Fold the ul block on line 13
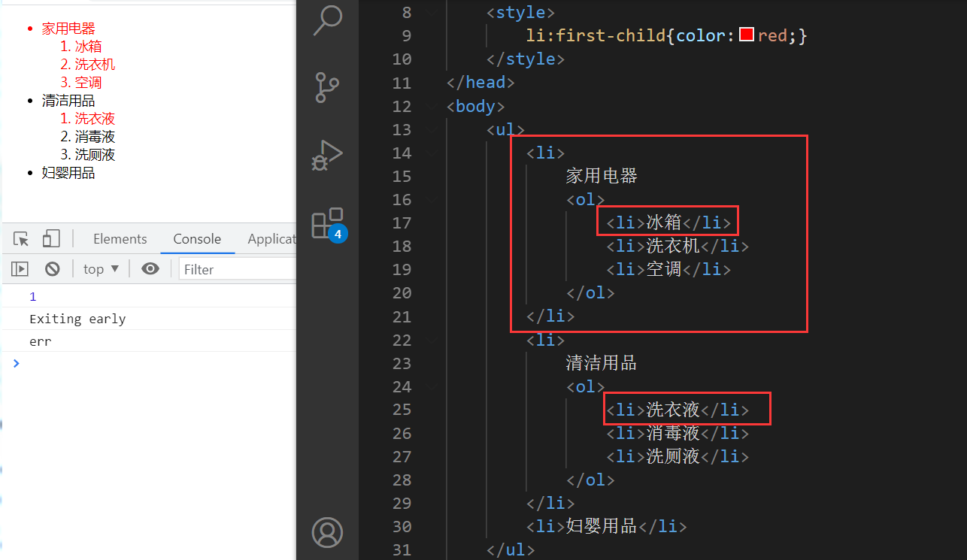 tap(432, 129)
